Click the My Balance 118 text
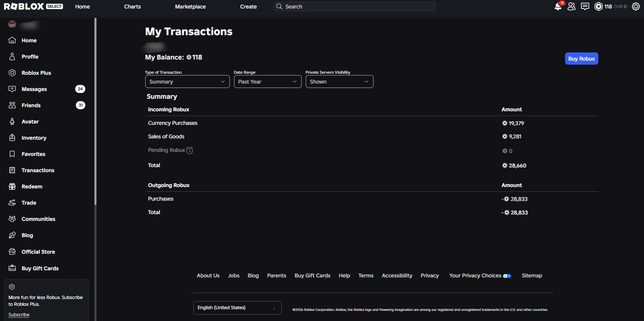The image size is (644, 321). 174,58
